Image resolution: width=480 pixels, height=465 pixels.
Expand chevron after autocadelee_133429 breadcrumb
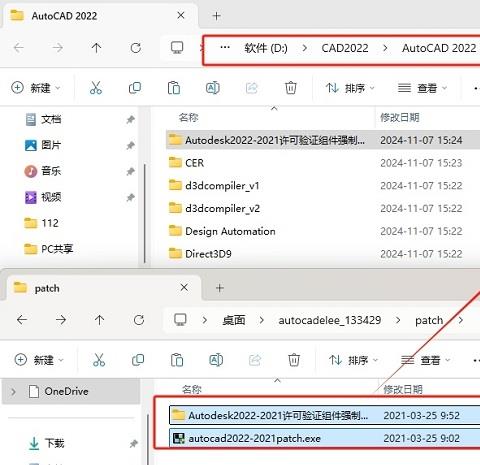tap(398, 320)
